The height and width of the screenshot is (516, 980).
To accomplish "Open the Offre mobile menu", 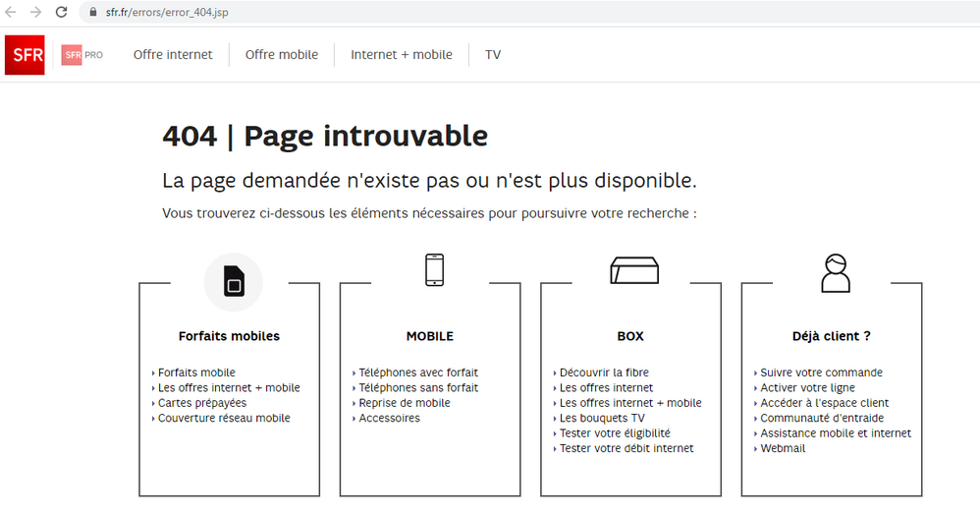I will (282, 55).
